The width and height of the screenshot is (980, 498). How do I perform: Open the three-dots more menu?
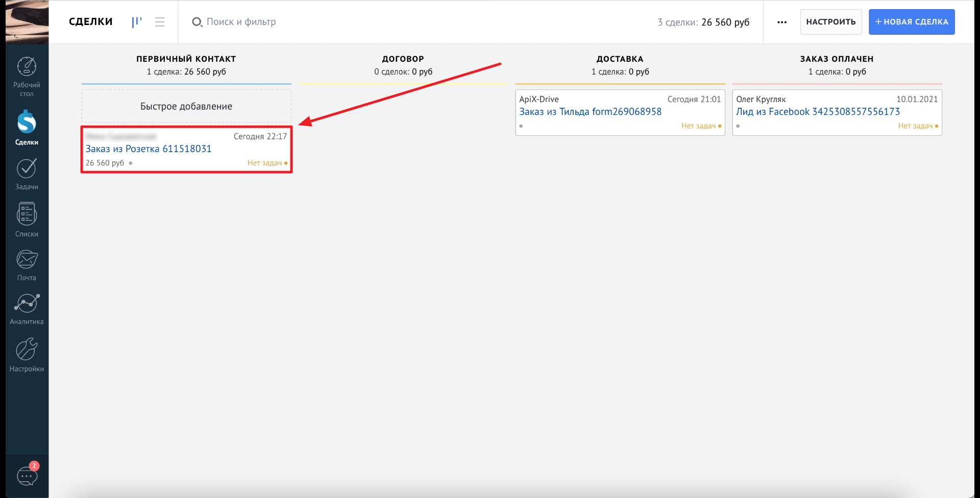782,22
